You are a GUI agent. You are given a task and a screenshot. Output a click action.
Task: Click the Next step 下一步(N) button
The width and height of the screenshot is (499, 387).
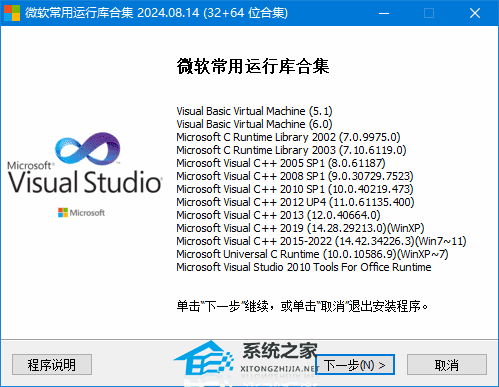pyautogui.click(x=355, y=365)
